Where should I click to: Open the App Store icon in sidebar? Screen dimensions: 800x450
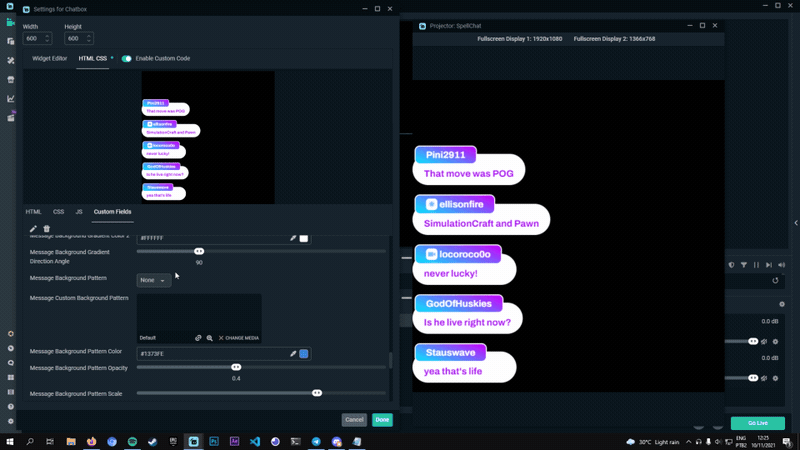[10, 80]
